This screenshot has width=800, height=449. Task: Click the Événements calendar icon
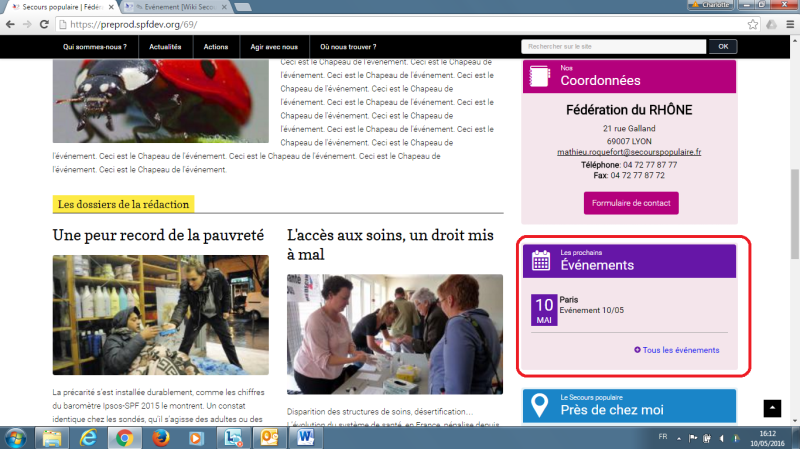pyautogui.click(x=541, y=261)
